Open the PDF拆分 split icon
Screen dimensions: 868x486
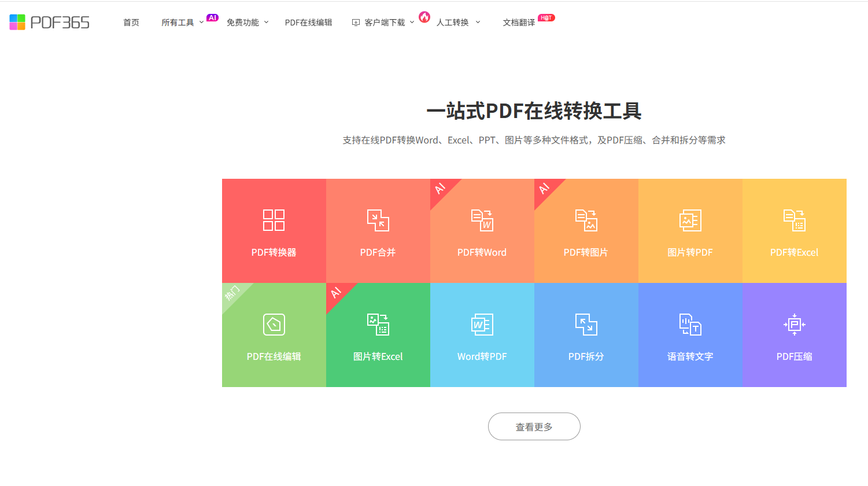[x=586, y=325]
